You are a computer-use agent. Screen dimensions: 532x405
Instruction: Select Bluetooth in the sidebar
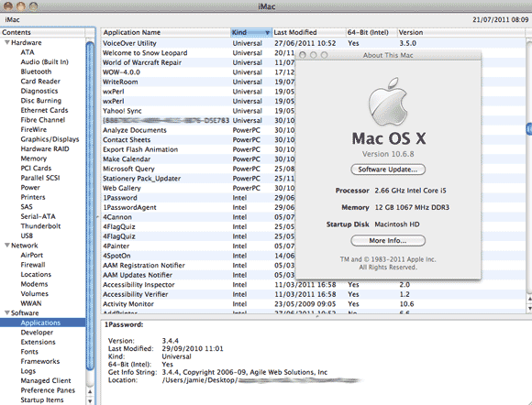(x=36, y=71)
